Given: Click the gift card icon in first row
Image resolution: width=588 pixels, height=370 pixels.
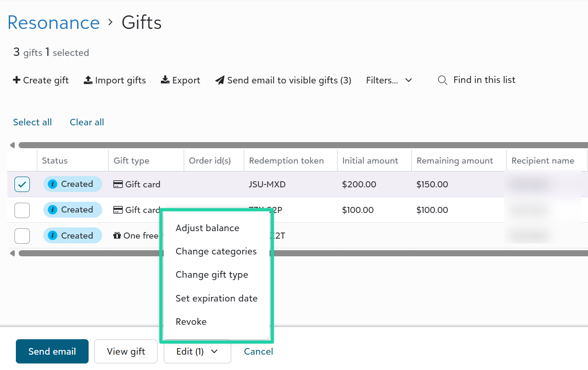Looking at the screenshot, I should click(118, 185).
